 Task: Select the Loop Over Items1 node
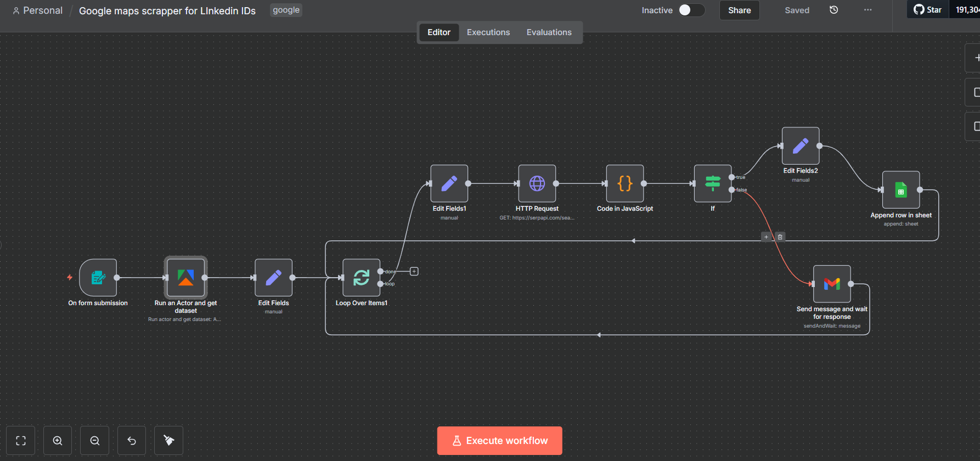pyautogui.click(x=362, y=278)
